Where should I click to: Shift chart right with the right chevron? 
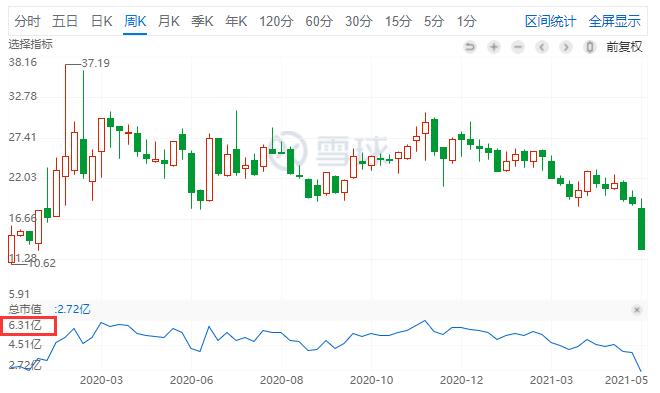point(566,47)
